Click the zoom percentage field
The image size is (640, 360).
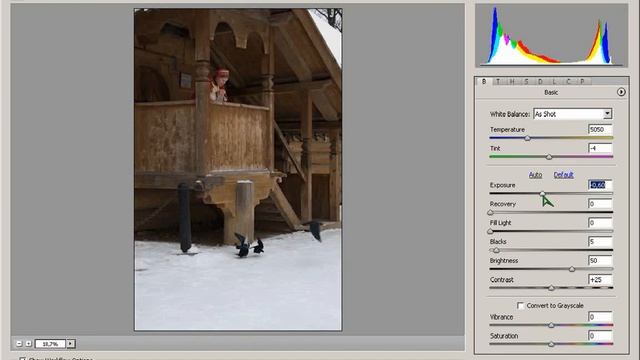pos(50,344)
